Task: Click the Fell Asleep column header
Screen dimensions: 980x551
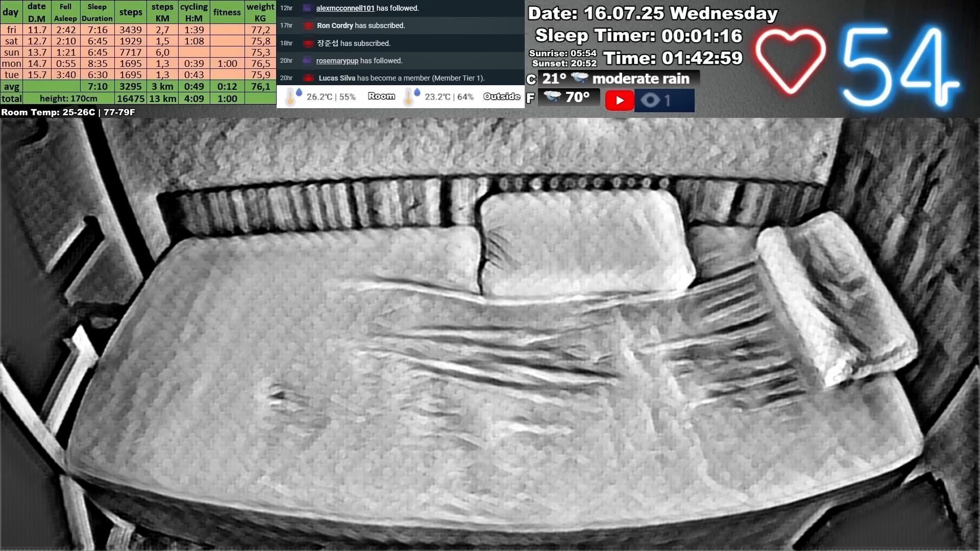Action: tap(65, 12)
